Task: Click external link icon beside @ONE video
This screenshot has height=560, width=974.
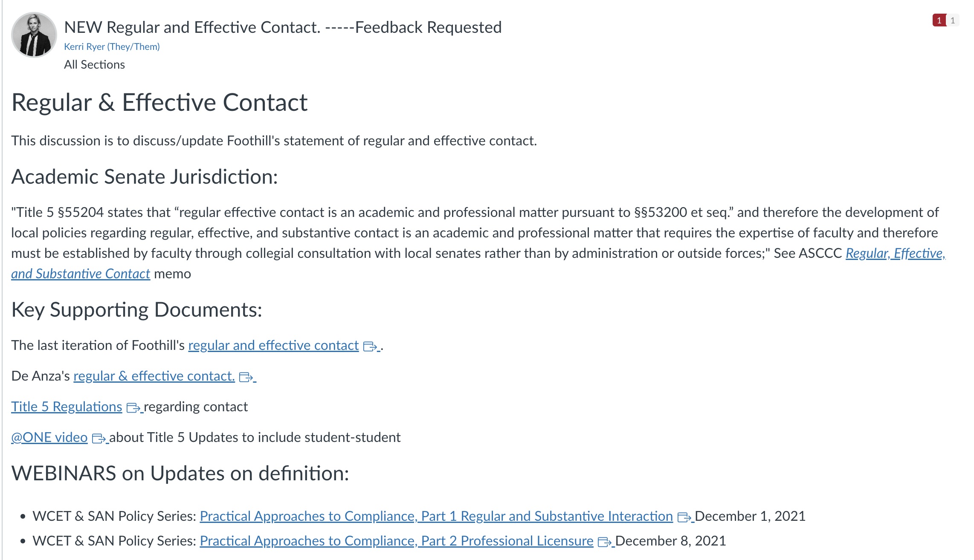Action: coord(99,439)
